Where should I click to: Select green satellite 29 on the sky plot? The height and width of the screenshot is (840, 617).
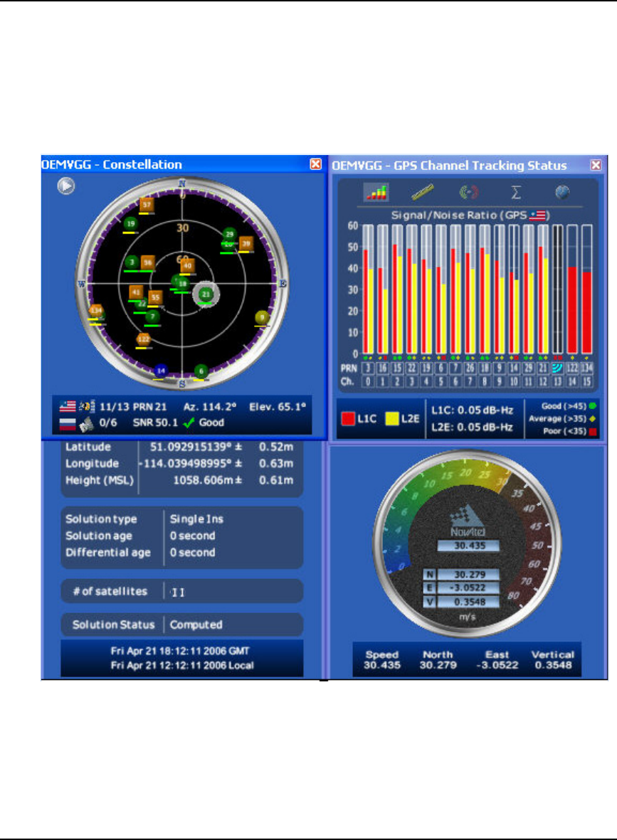[x=229, y=234]
